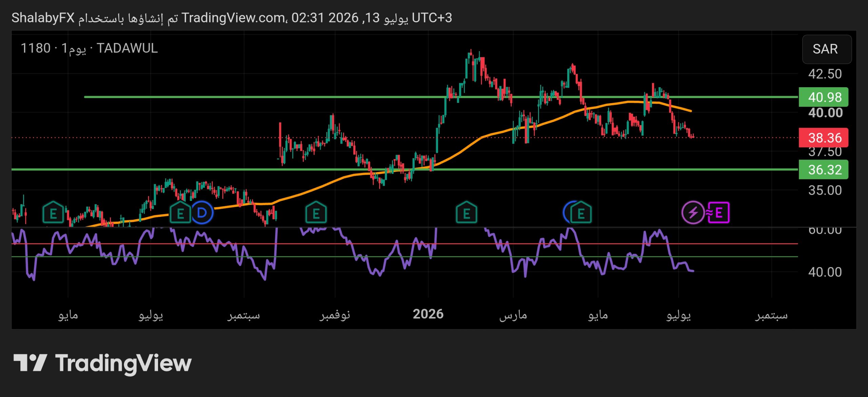Image resolution: width=868 pixels, height=397 pixels.
Task: Click the 42.50 value on the price scale
Action: pyautogui.click(x=825, y=74)
